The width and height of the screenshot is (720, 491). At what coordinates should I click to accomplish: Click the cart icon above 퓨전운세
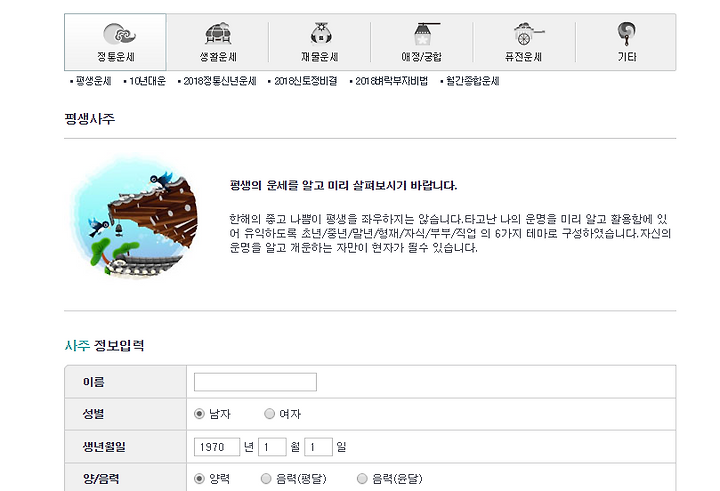pos(527,34)
